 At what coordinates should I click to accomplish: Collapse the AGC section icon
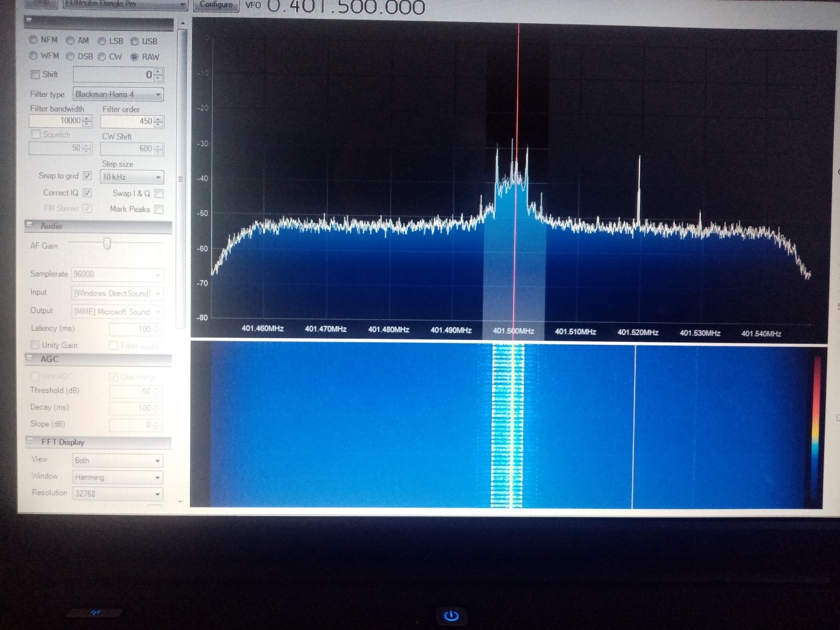coord(29,358)
